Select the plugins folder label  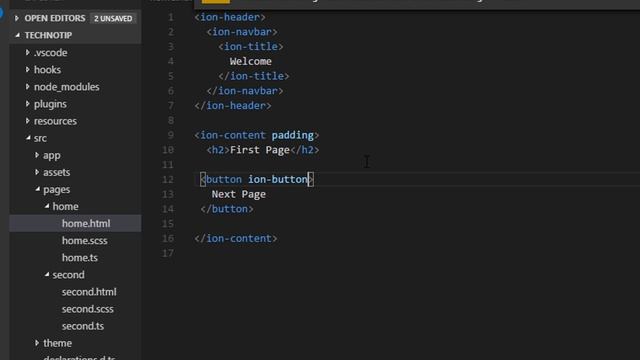tap(50, 104)
